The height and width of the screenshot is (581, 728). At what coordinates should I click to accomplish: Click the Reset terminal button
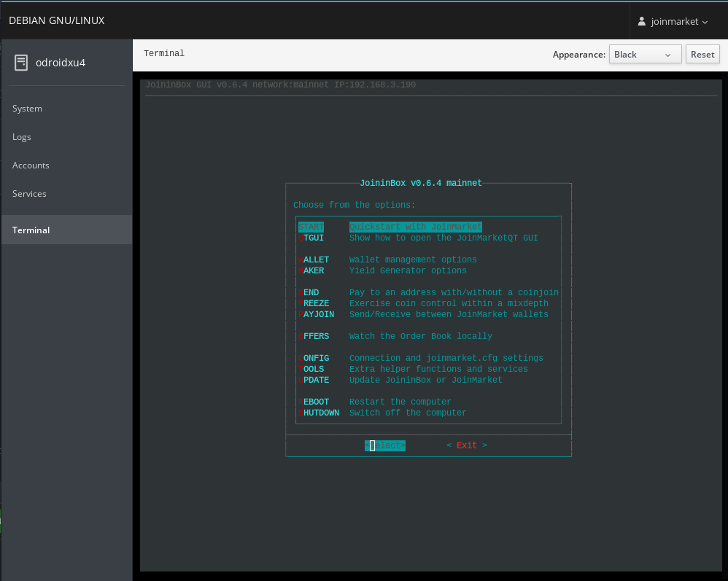click(x=702, y=54)
